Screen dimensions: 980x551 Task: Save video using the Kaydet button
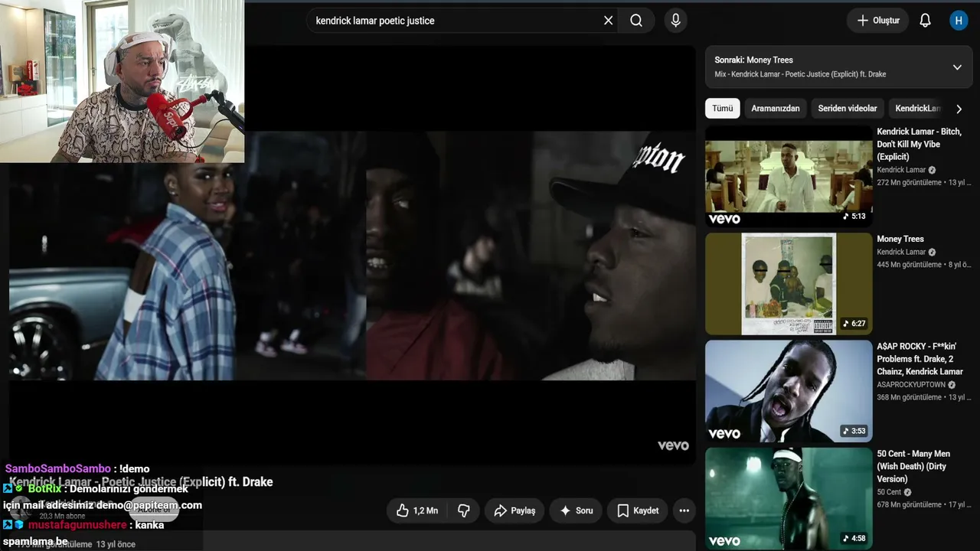coord(638,510)
